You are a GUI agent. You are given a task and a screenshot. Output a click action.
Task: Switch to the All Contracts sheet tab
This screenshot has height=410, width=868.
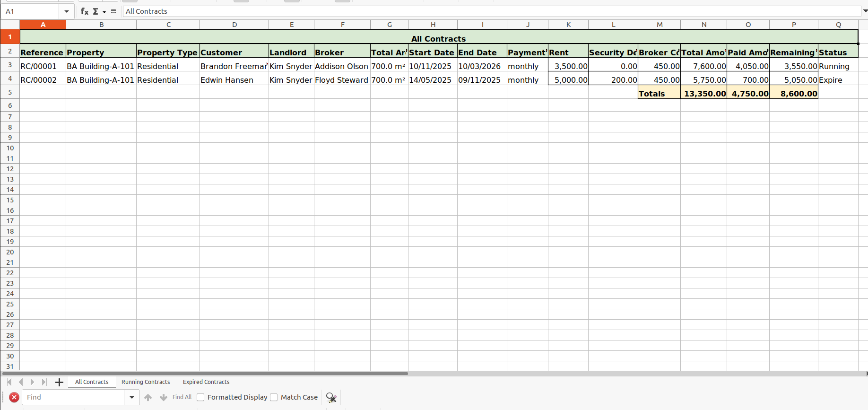tap(92, 382)
